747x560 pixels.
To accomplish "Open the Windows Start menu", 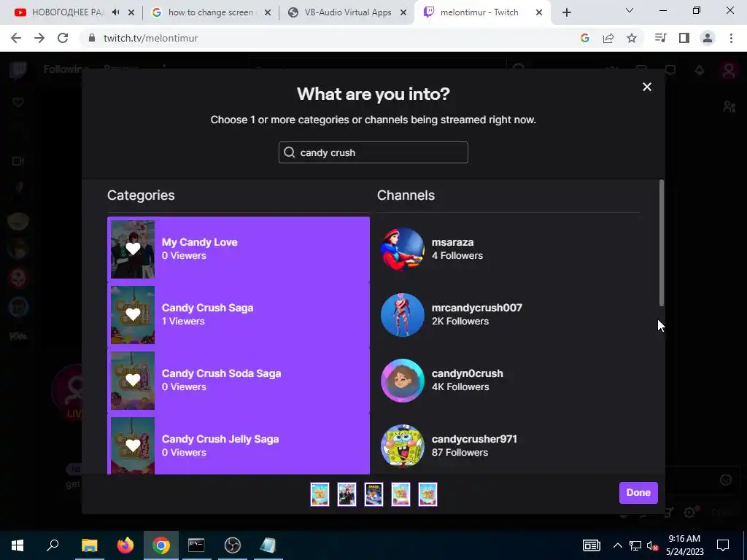I will pyautogui.click(x=18, y=545).
